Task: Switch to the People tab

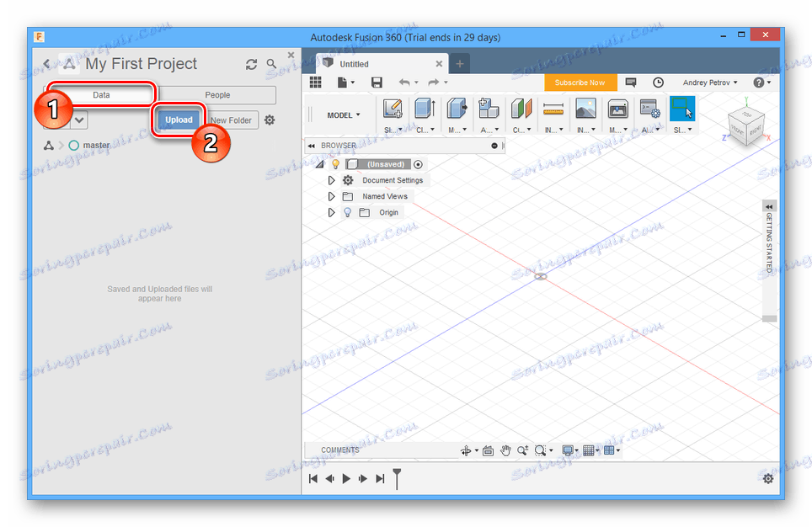Action: [217, 95]
